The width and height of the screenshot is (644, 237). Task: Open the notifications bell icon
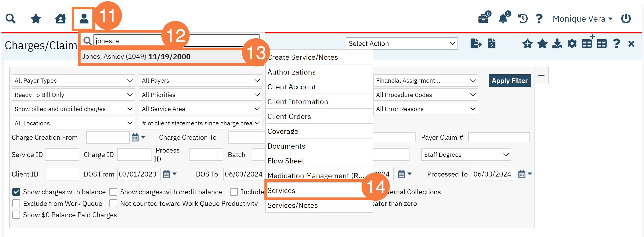(503, 19)
